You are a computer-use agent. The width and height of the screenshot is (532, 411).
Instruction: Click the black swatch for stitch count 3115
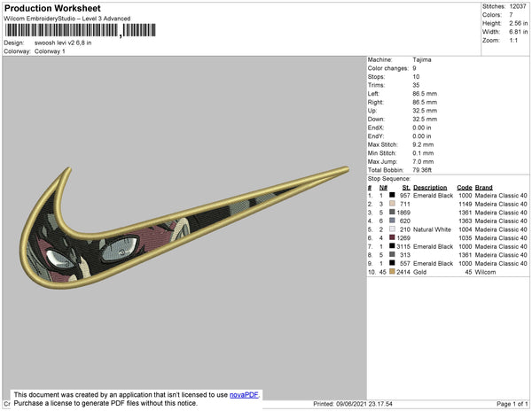392,246
